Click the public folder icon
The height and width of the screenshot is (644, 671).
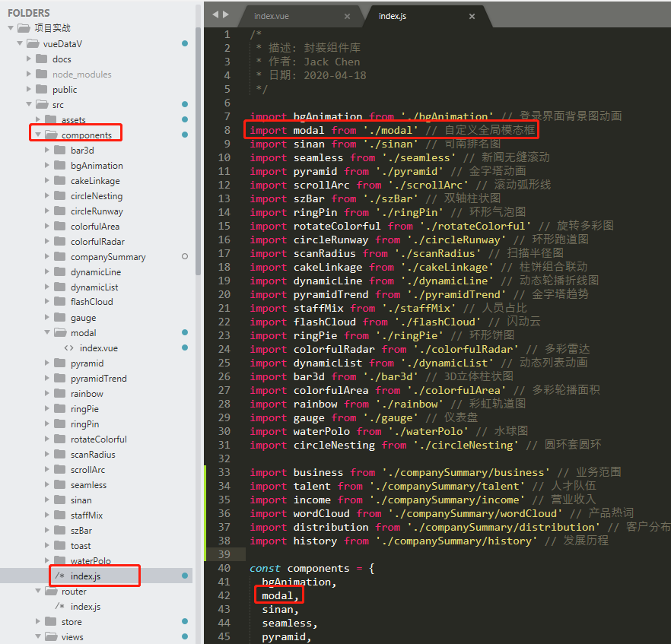click(x=42, y=89)
